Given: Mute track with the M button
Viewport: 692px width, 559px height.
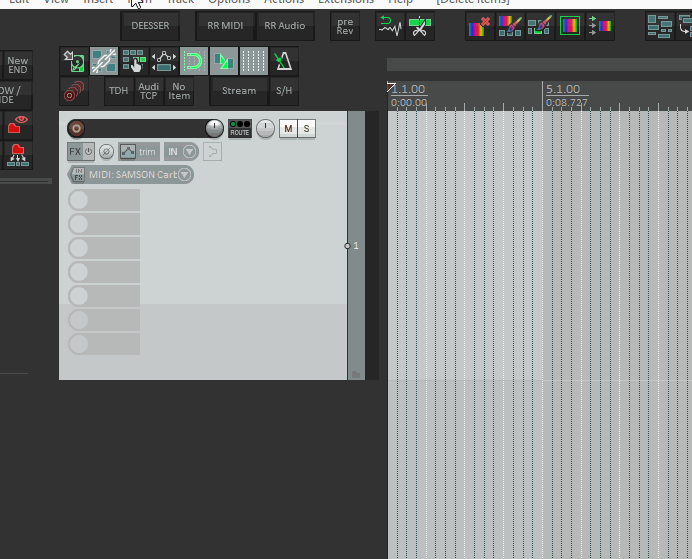Looking at the screenshot, I should coord(288,128).
